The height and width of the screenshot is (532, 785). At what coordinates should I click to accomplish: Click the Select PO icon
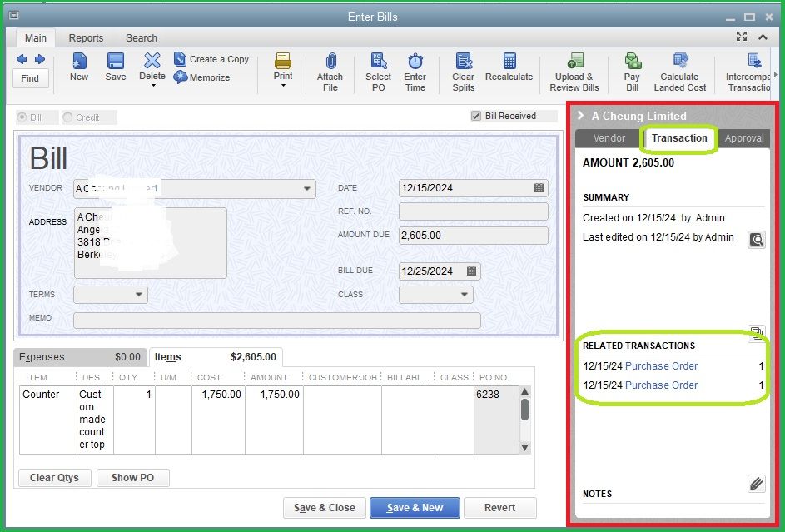click(379, 61)
